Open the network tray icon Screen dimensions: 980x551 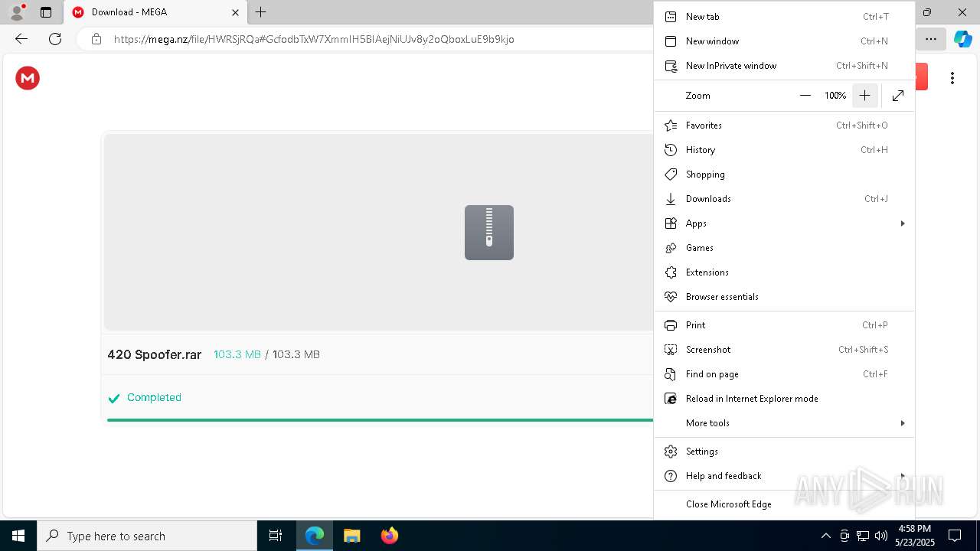coord(863,536)
